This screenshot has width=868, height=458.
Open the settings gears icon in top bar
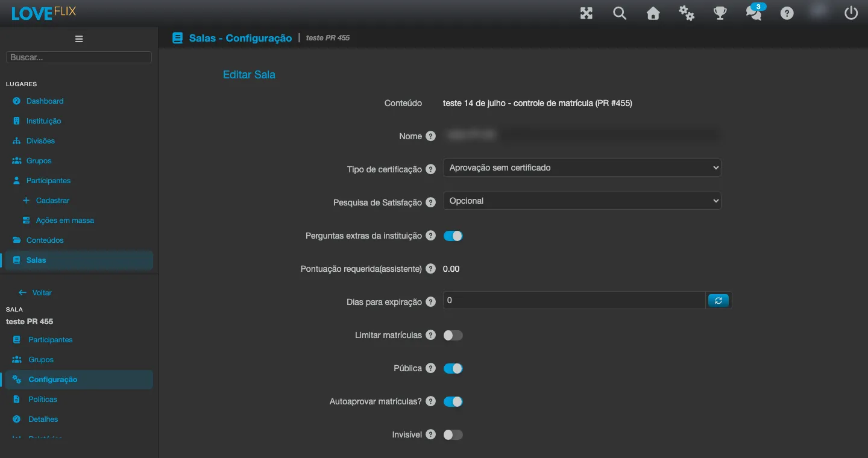click(687, 13)
